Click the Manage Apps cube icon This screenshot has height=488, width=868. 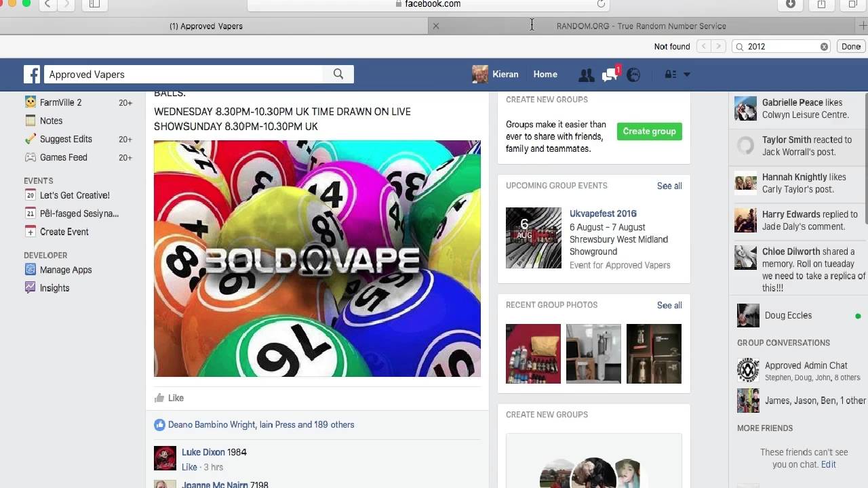[31, 270]
